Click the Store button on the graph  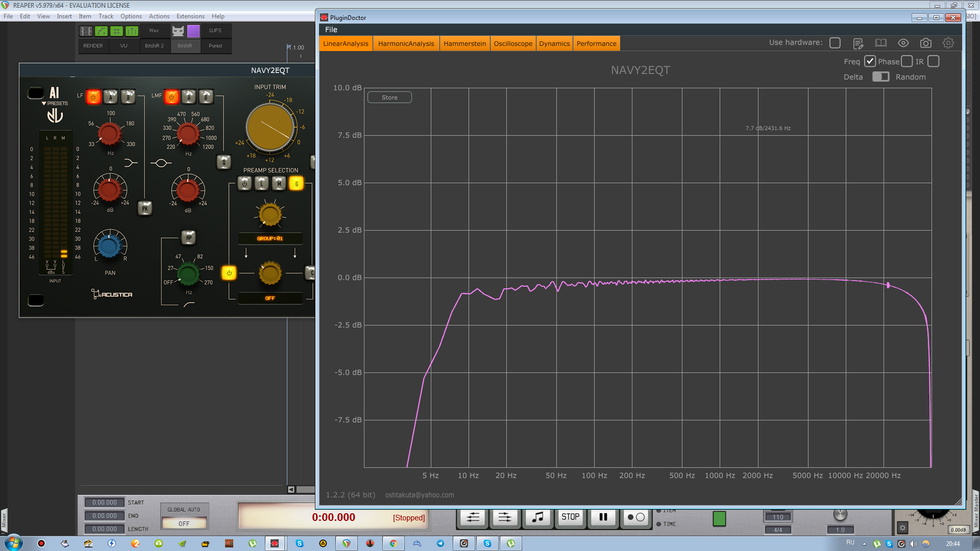[389, 97]
